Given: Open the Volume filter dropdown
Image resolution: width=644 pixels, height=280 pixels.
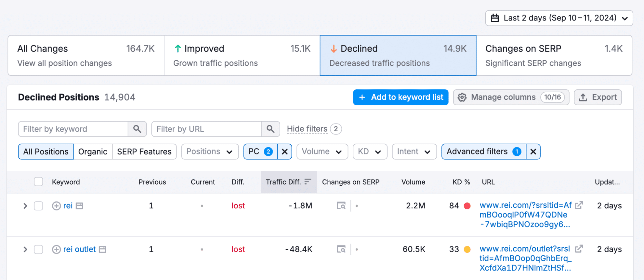Looking at the screenshot, I should (322, 152).
